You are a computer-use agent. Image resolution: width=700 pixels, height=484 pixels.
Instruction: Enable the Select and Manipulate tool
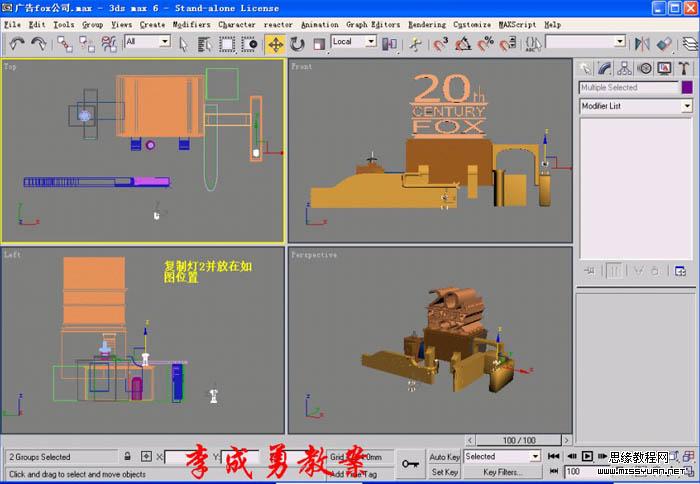(415, 44)
